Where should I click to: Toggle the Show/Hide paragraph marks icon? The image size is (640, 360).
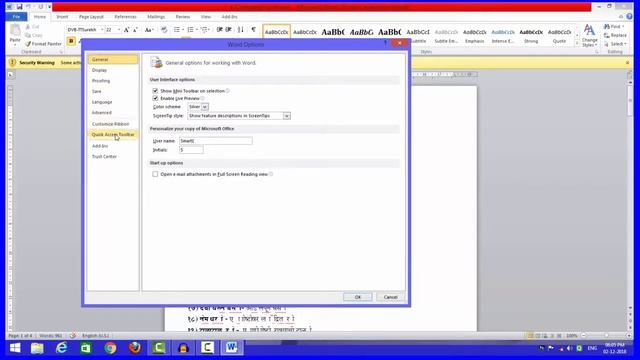(254, 30)
